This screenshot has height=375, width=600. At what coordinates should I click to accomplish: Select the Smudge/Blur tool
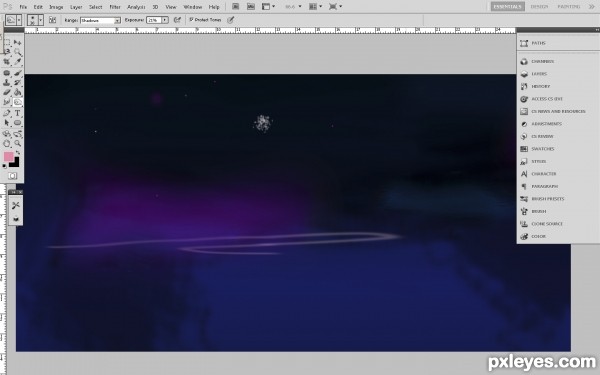(x=7, y=102)
